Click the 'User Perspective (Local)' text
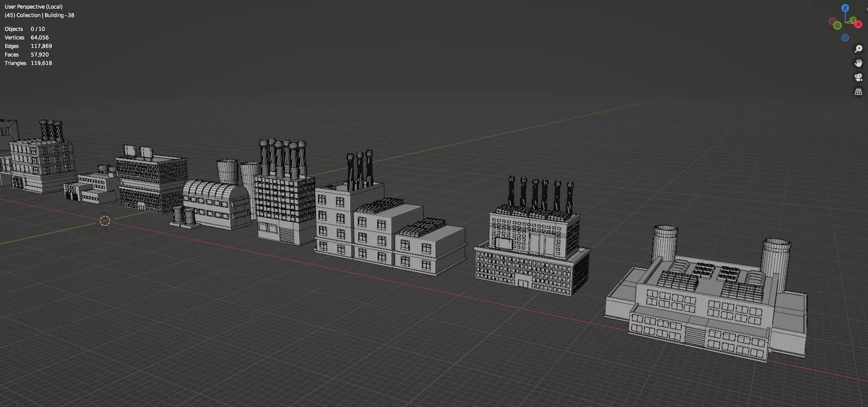 34,7
